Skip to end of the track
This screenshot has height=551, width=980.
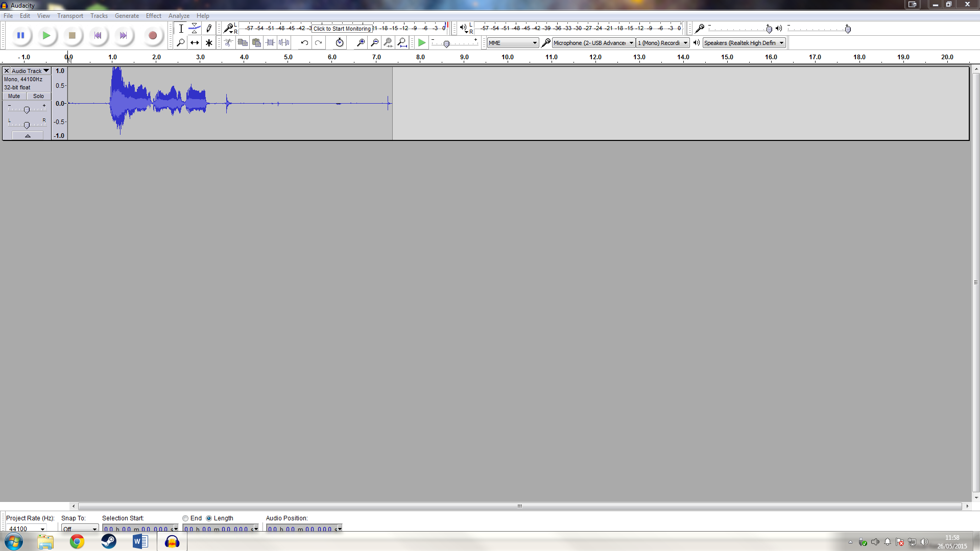[x=123, y=35]
